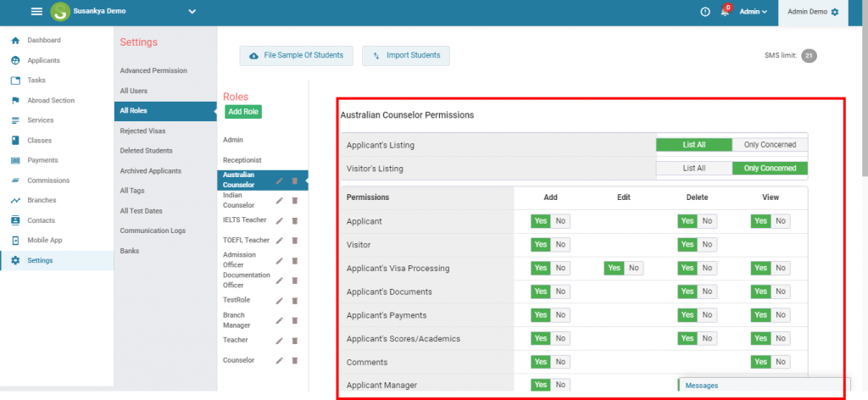Screen dimensions: 868x400
Task: Click the edit pencil for Indian Counselor
Action: tap(279, 201)
